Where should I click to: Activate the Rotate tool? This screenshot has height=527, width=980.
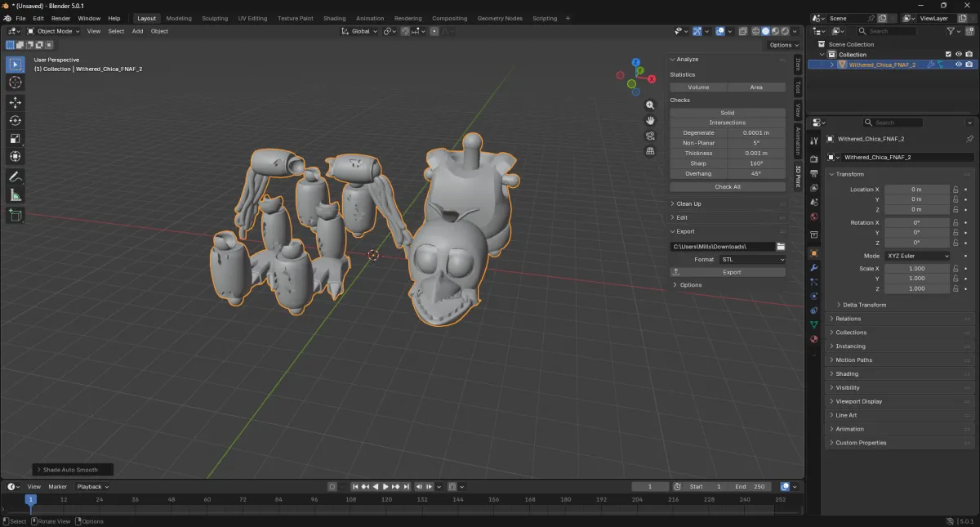[x=16, y=120]
